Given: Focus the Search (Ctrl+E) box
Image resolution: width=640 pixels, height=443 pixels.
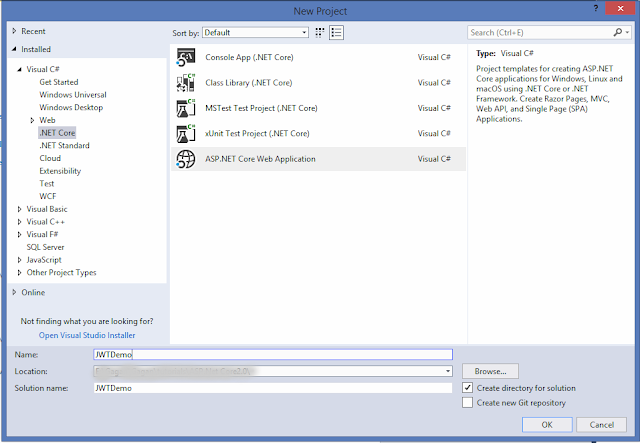Looking at the screenshot, I should point(540,33).
